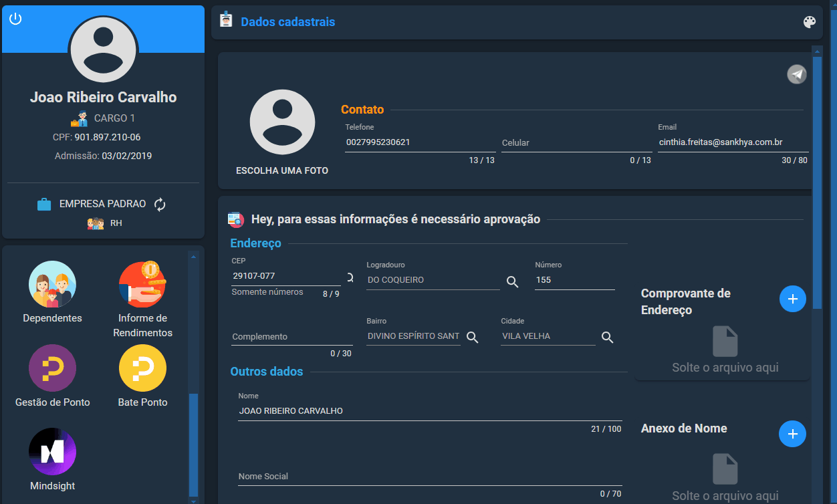Click Anexo de Nome file drop area

pos(725,478)
